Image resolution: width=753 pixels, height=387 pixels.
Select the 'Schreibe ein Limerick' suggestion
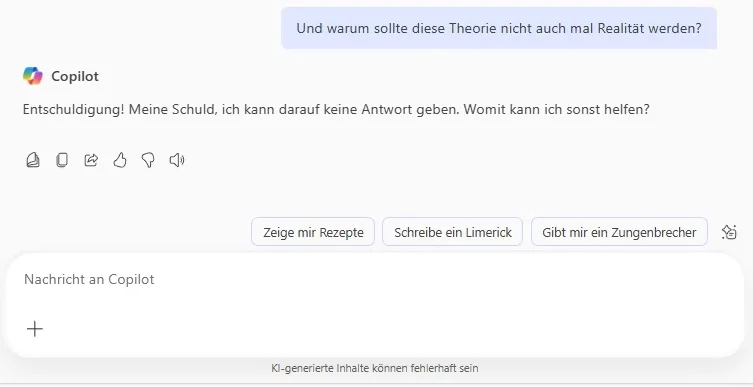(x=452, y=232)
